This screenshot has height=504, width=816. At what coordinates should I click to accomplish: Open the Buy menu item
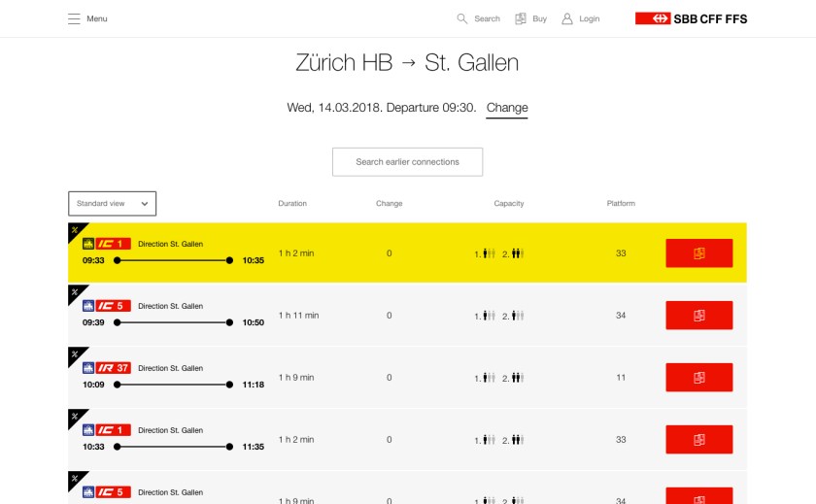pos(540,18)
